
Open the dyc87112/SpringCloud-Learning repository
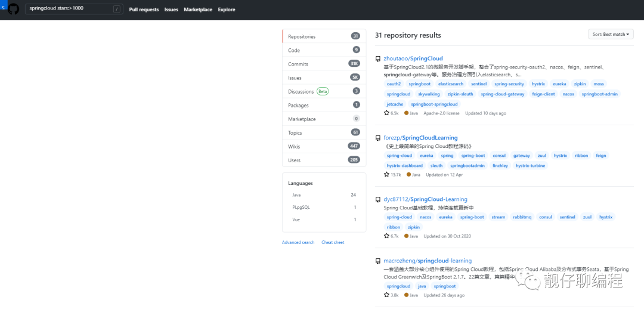(426, 199)
